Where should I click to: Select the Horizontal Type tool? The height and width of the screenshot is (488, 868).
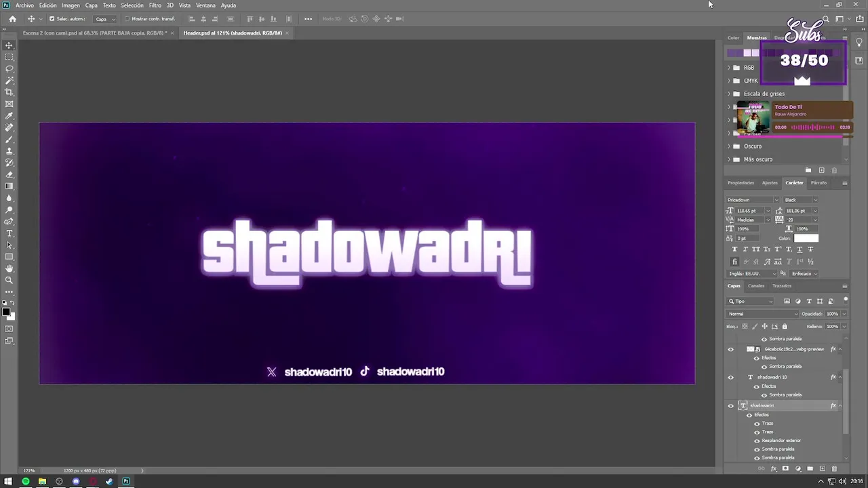point(9,233)
